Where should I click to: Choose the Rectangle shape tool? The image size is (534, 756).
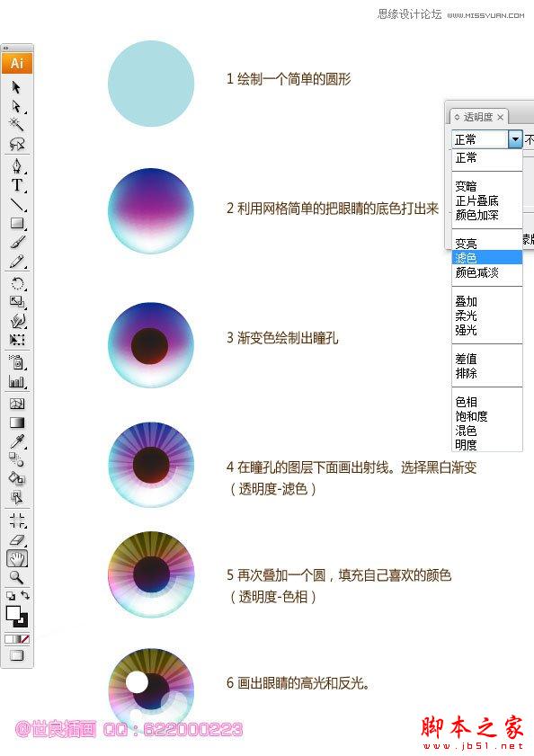coord(17,223)
